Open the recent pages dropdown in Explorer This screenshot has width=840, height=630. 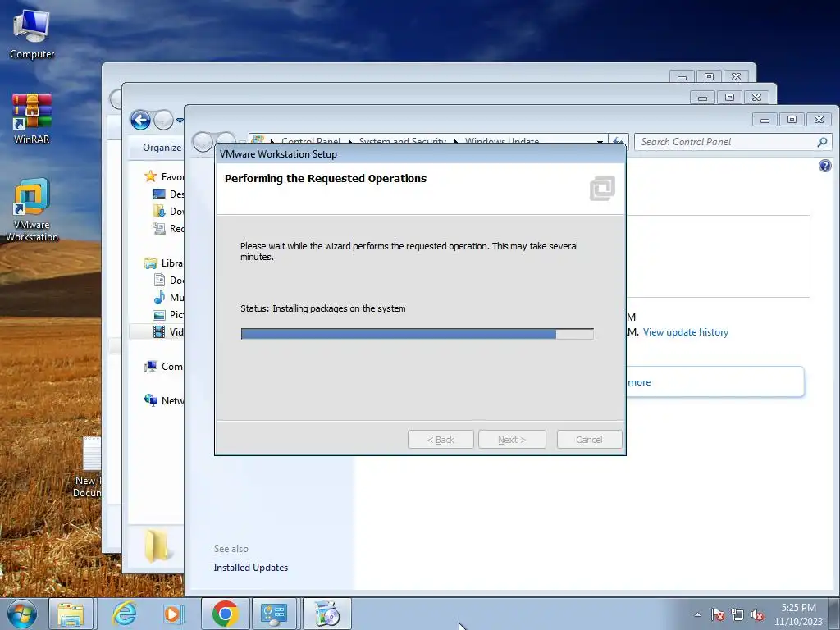click(x=180, y=121)
